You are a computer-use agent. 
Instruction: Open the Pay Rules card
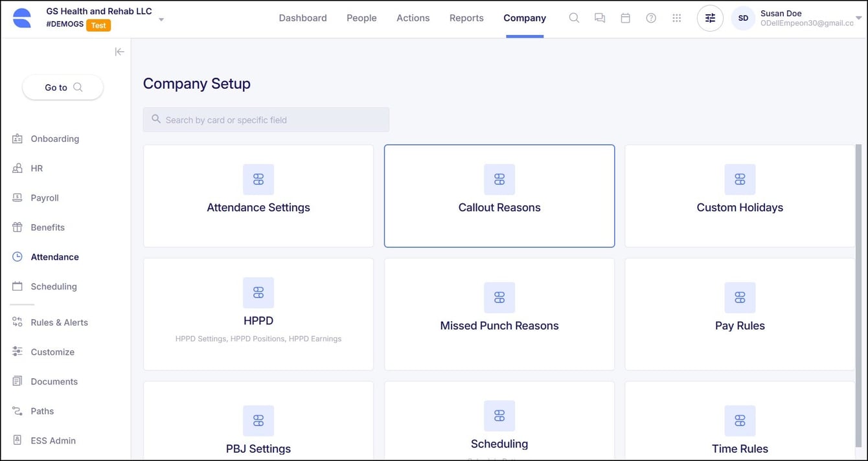740,314
